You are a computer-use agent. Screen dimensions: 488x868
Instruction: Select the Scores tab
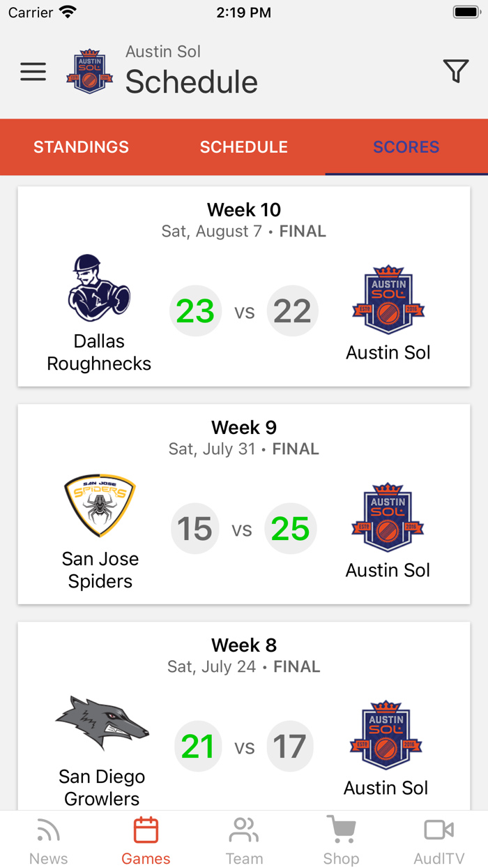(406, 147)
